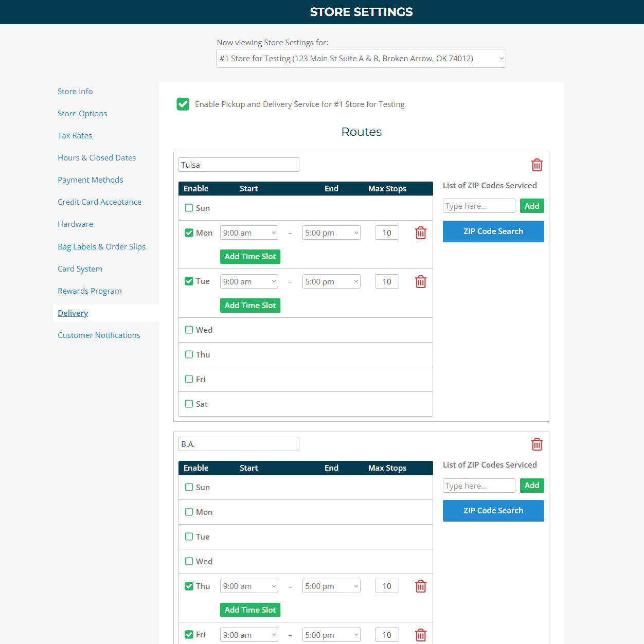Enable Thursday for Tulsa route
The image size is (644, 644).
(189, 354)
